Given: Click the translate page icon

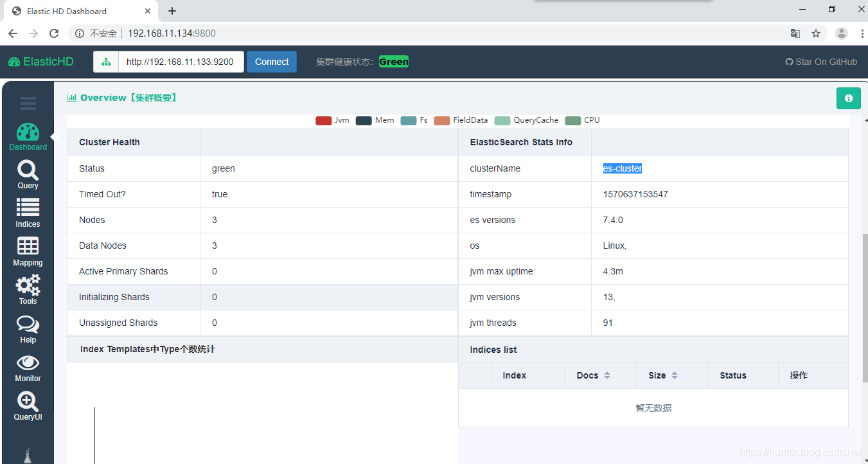Looking at the screenshot, I should (795, 33).
